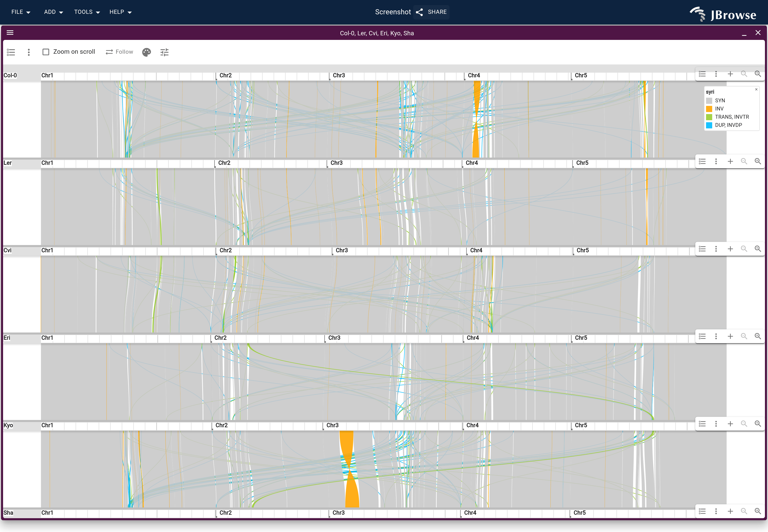
Task: Open the three-dot menu on Cvi row
Action: pos(716,249)
